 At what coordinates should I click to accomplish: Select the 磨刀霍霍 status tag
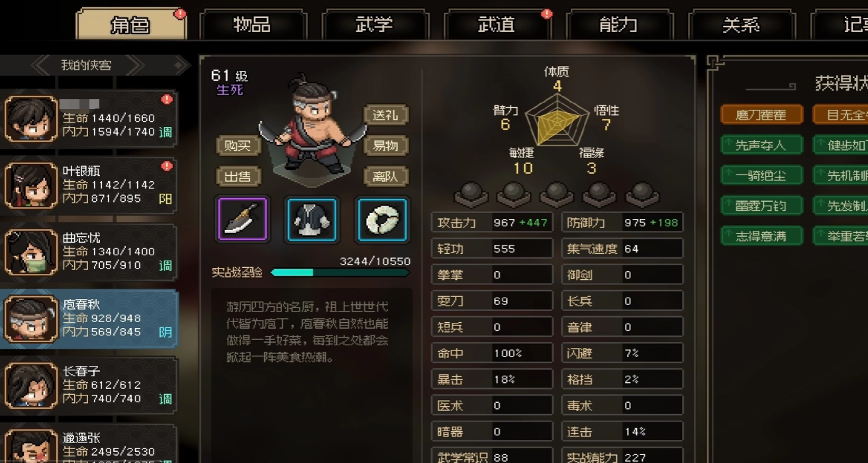tap(761, 114)
